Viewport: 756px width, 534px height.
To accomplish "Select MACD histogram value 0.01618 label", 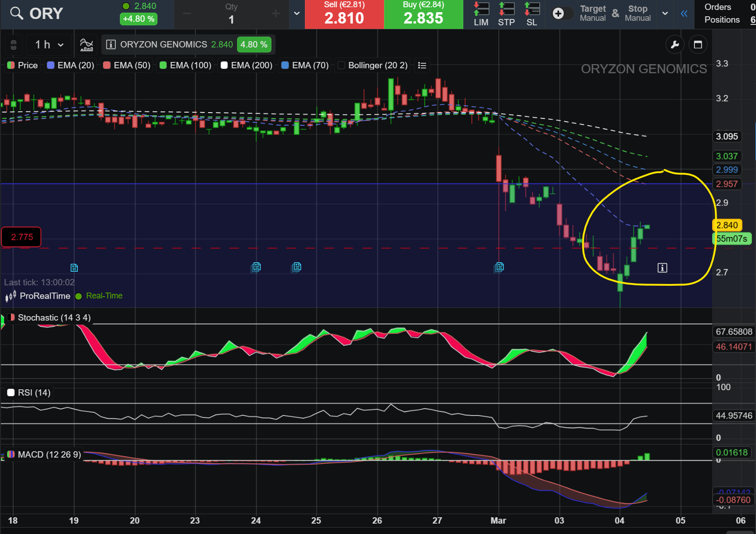I will tap(732, 453).
